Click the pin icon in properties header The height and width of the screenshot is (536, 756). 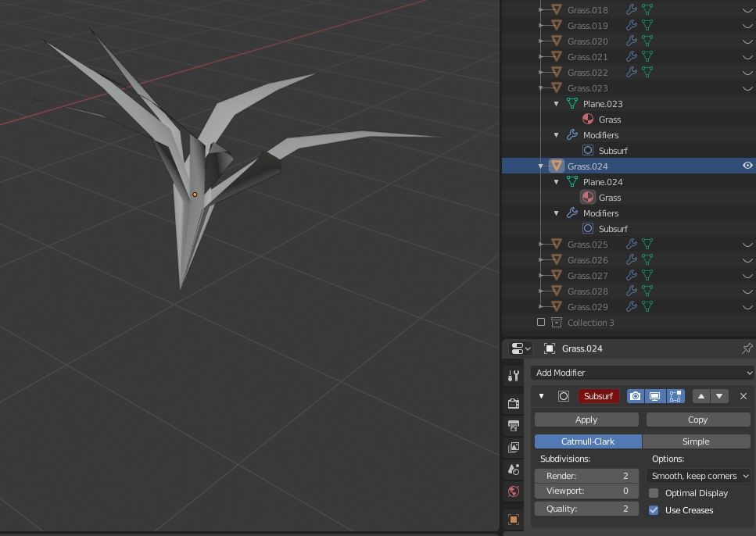[x=747, y=348]
